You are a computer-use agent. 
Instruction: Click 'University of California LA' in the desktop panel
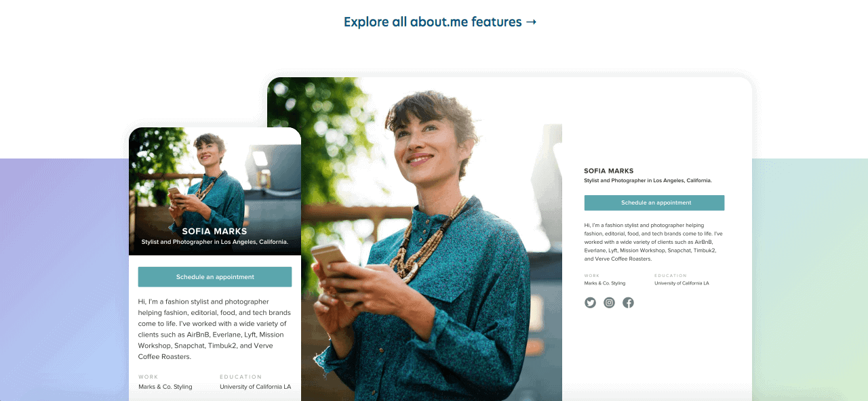(x=682, y=283)
